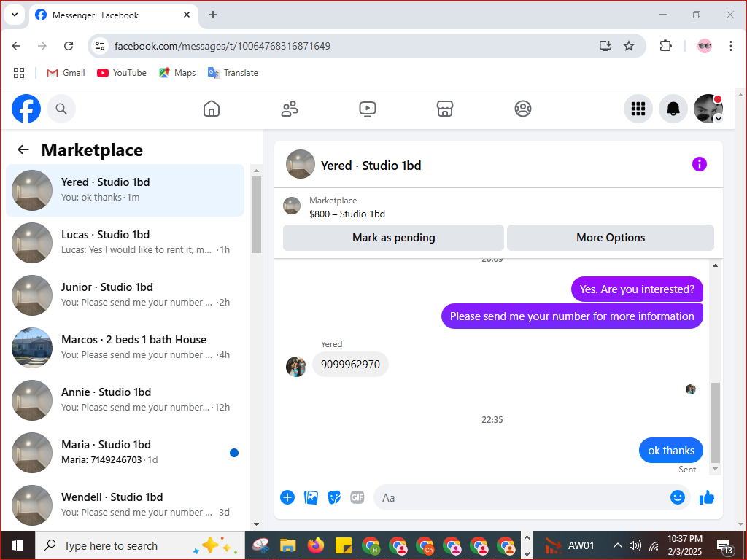Image resolution: width=747 pixels, height=560 pixels.
Task: Click Yered's avatar beside 9099962970 message
Action: [x=296, y=367]
